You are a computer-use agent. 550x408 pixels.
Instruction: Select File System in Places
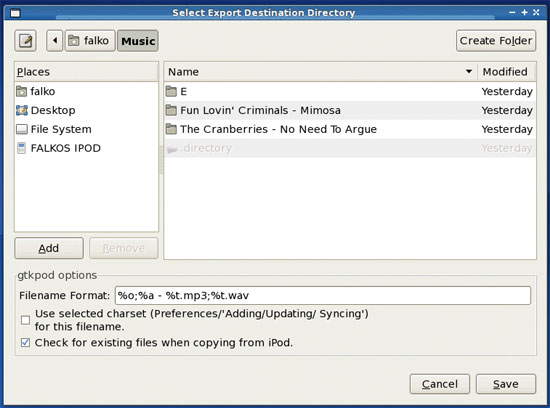[x=86, y=129]
